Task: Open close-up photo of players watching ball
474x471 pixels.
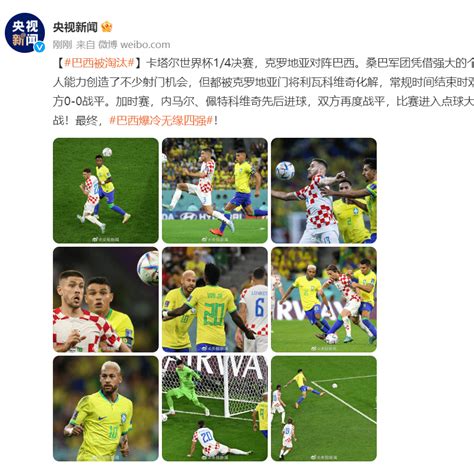Action: click(106, 299)
